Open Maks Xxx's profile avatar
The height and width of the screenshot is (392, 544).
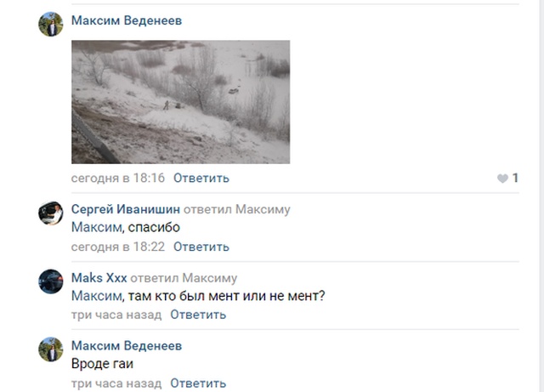pyautogui.click(x=51, y=281)
